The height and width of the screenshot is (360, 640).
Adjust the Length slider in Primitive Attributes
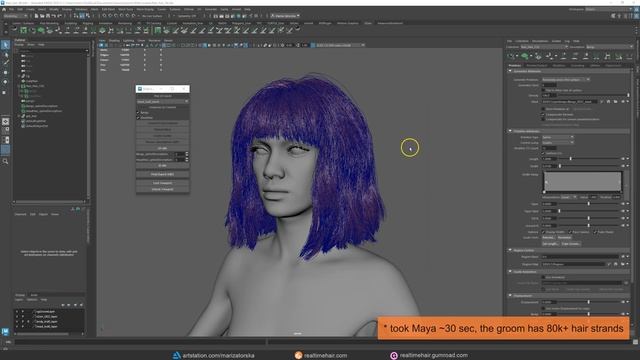coord(589,159)
